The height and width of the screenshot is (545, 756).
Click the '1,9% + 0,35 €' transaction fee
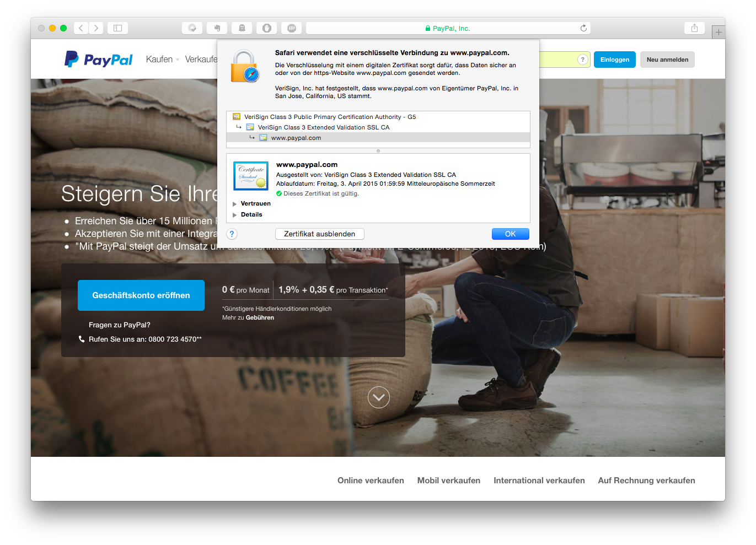coord(306,290)
